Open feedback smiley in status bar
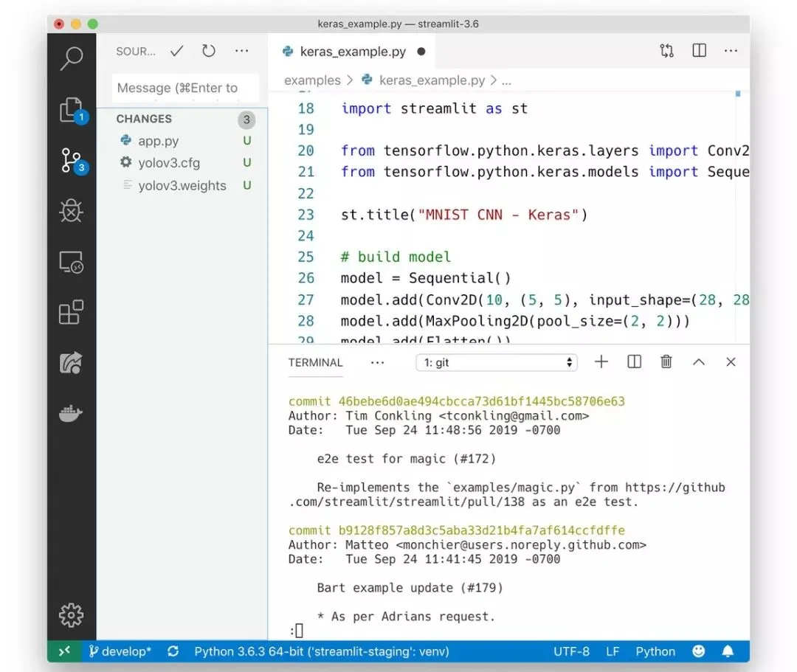 click(699, 651)
